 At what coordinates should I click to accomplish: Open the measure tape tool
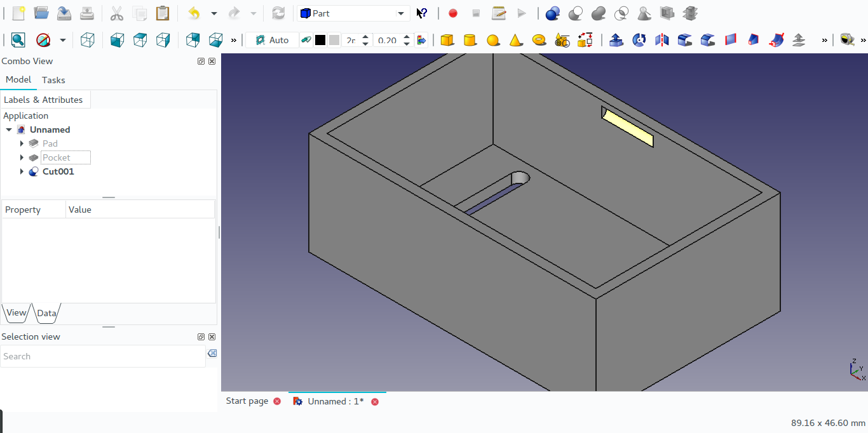tap(847, 40)
